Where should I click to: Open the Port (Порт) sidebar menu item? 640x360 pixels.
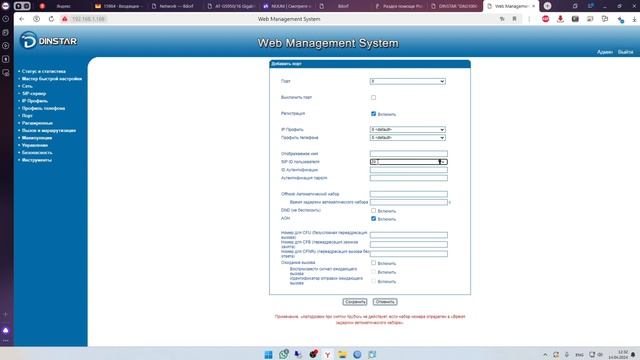click(27, 116)
